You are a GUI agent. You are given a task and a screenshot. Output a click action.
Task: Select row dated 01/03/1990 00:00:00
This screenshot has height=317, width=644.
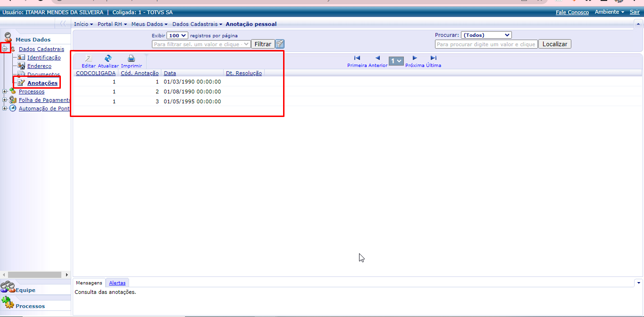click(x=357, y=81)
